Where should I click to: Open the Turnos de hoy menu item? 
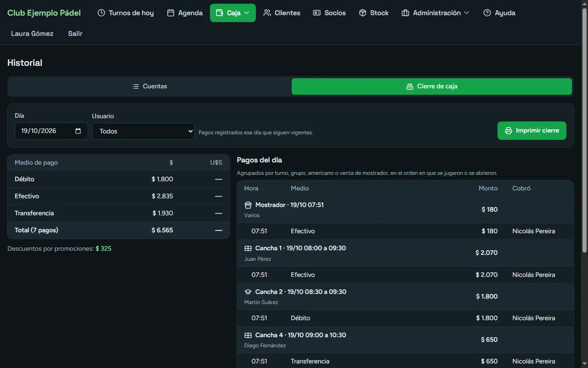(x=126, y=13)
